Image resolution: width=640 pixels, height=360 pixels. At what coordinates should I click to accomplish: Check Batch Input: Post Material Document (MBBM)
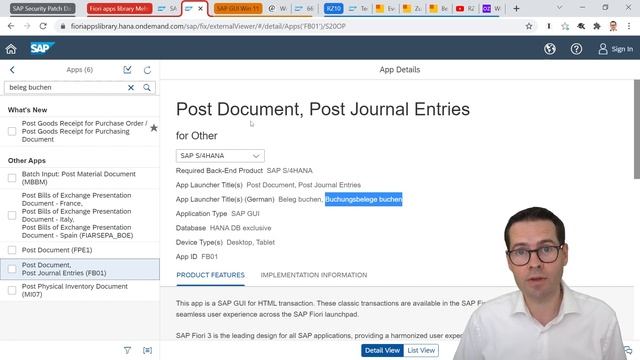[x=12, y=178]
